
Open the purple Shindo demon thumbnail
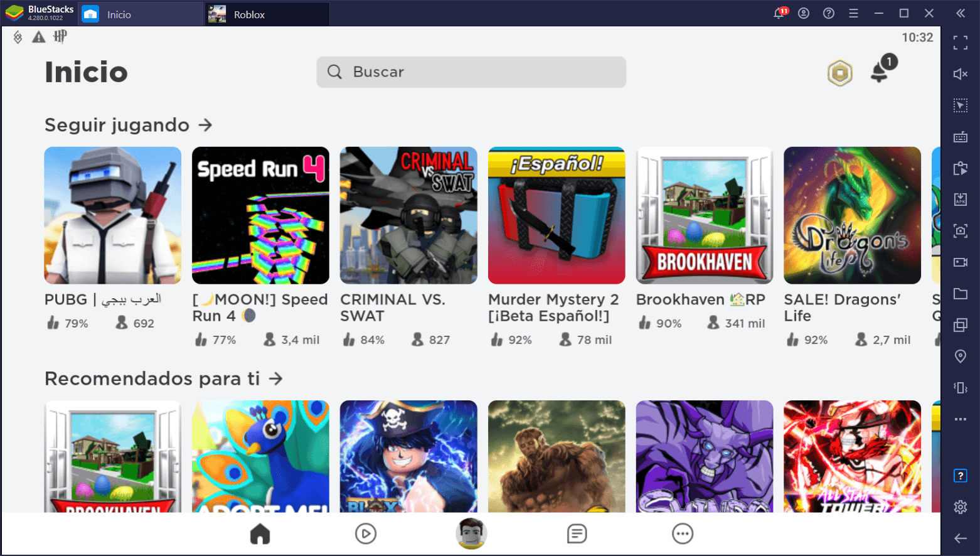[705, 456]
